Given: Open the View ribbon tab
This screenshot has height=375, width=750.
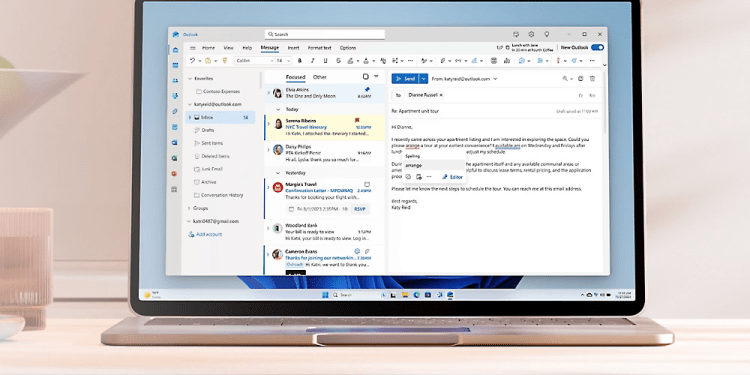Looking at the screenshot, I should point(229,48).
